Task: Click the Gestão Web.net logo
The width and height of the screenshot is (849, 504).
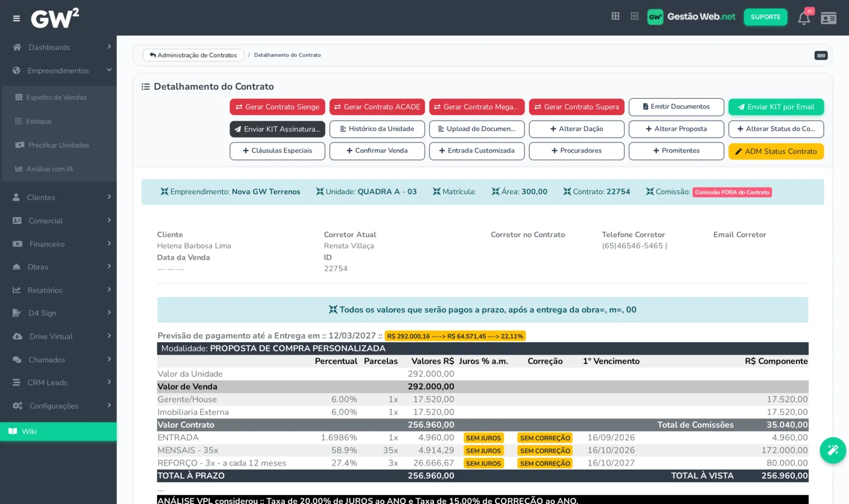Action: click(x=691, y=17)
